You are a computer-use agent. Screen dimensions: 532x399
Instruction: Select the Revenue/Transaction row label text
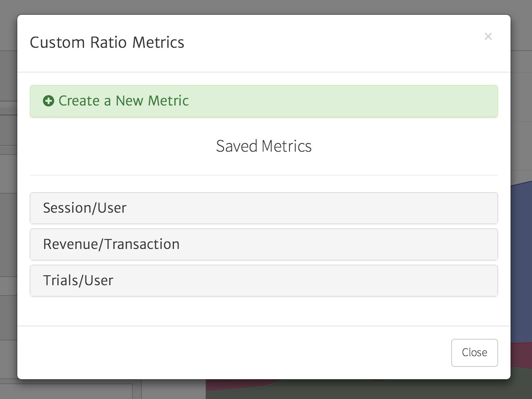click(111, 244)
